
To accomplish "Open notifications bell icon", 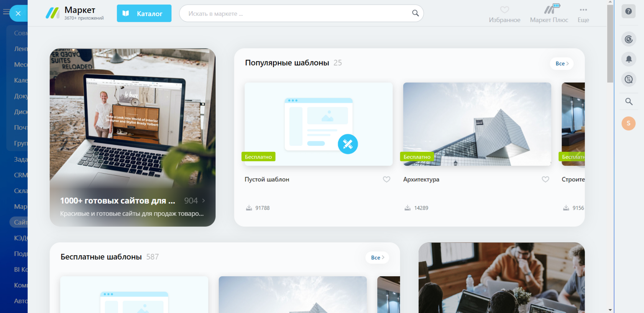I will pos(629,59).
